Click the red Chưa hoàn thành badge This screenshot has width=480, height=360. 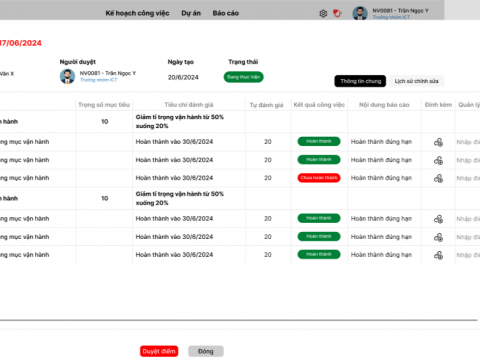[x=319, y=178]
